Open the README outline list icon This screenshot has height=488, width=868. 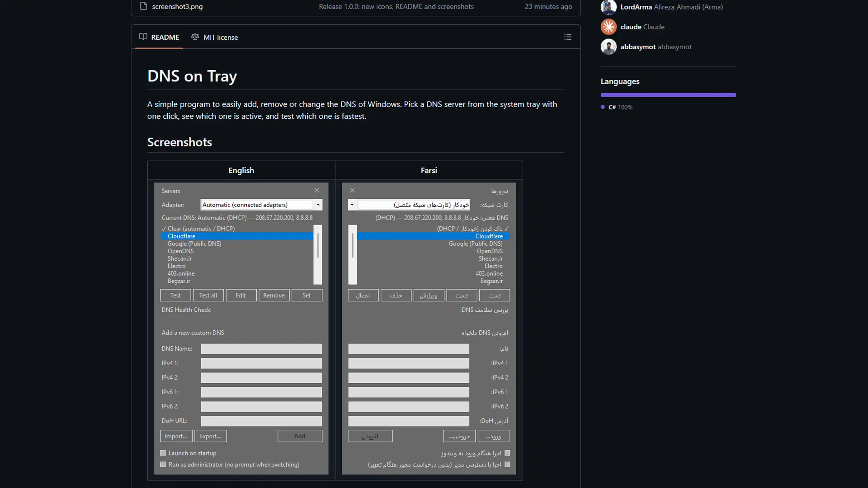coord(568,37)
